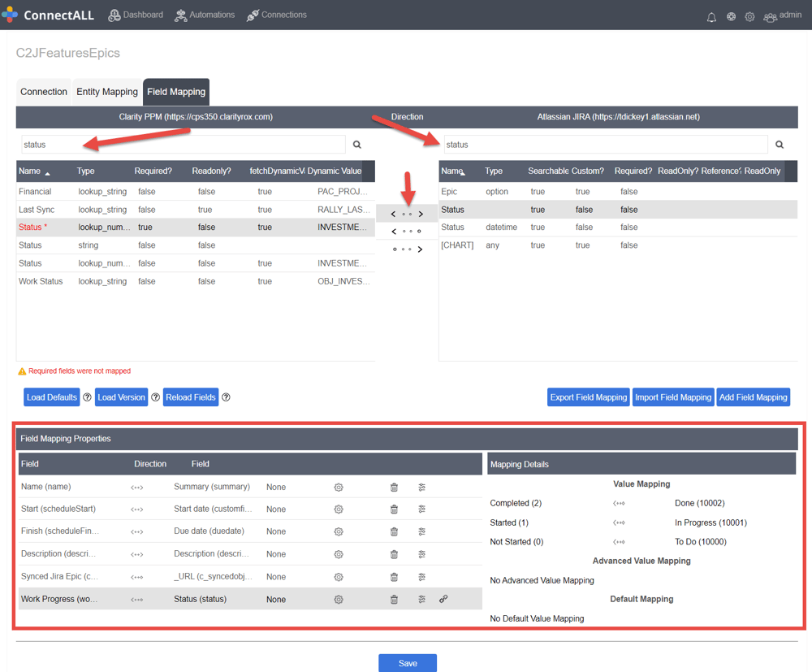
Task: Select the 'Last Sync' field row
Action: point(196,210)
